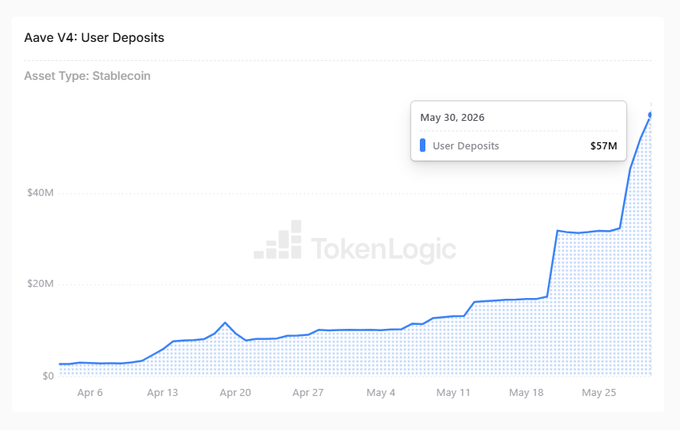Click the Apr 6 x-axis label

tap(90, 393)
